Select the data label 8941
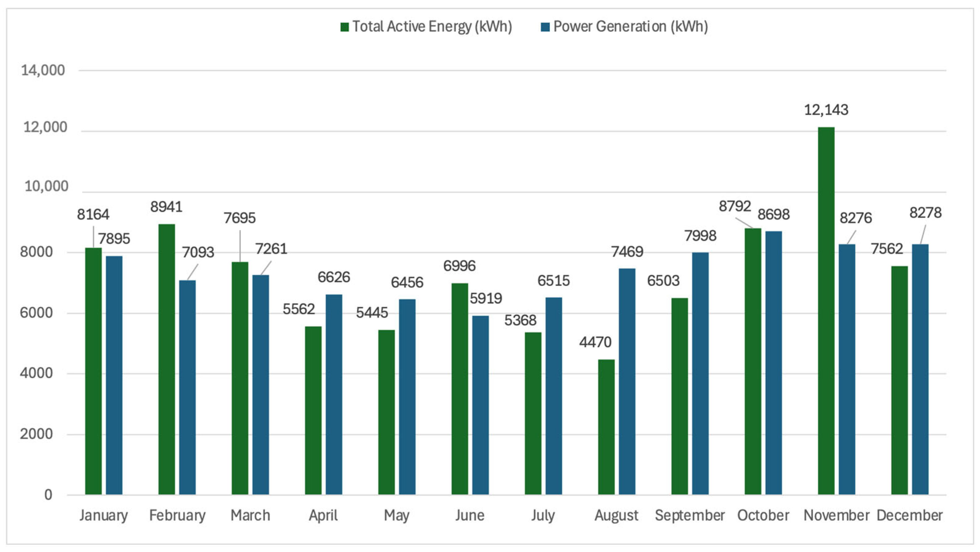The image size is (980, 552). point(167,207)
